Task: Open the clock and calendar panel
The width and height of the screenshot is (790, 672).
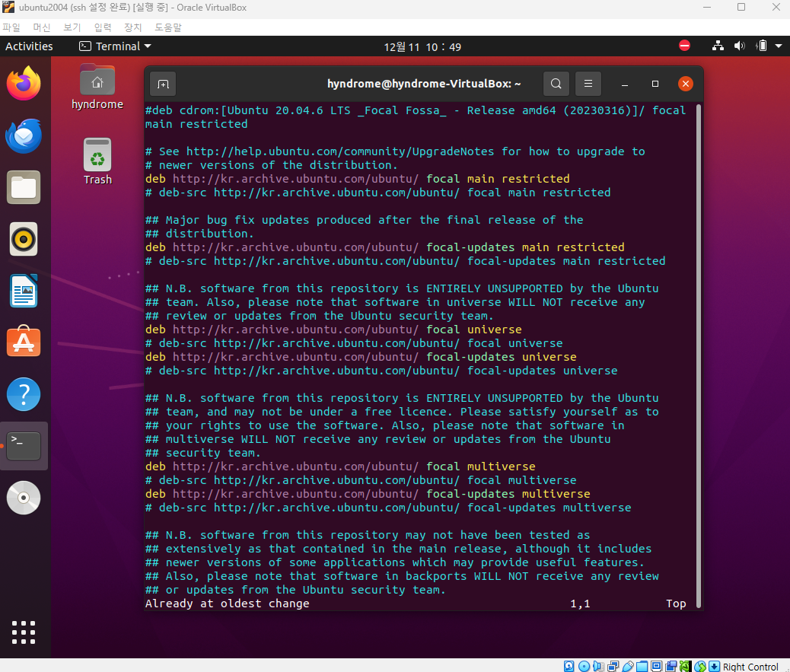Action: click(x=422, y=47)
